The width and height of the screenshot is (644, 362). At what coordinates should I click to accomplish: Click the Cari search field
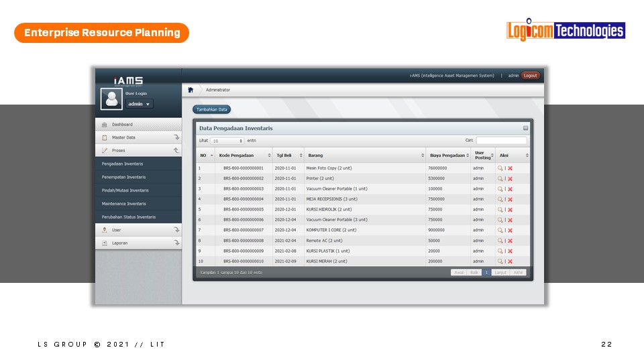pos(501,141)
